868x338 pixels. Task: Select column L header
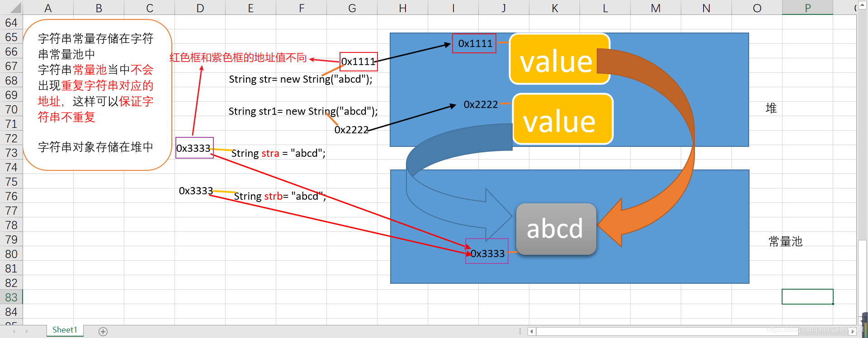(605, 8)
